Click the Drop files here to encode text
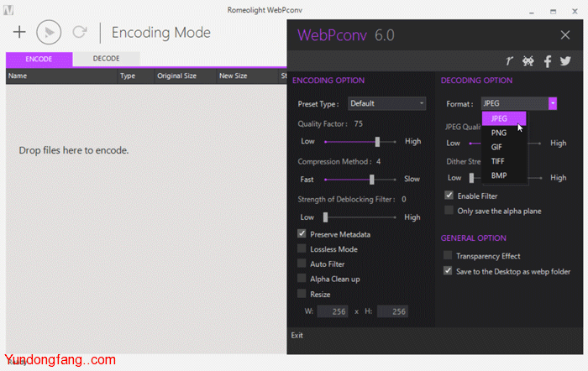Image resolution: width=588 pixels, height=371 pixels. pyautogui.click(x=74, y=150)
